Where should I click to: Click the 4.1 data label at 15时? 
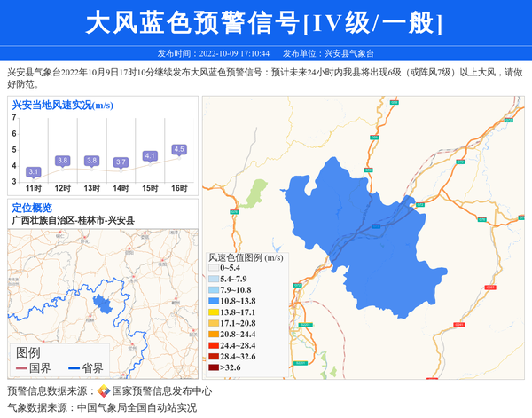point(150,155)
